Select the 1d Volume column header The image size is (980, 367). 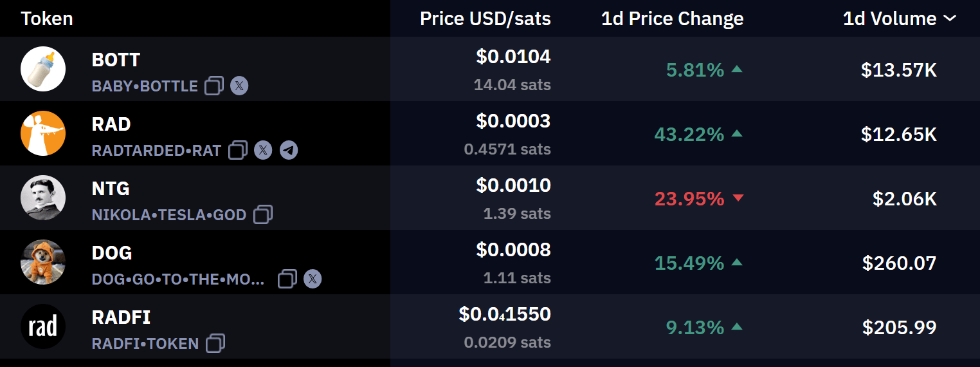[889, 19]
